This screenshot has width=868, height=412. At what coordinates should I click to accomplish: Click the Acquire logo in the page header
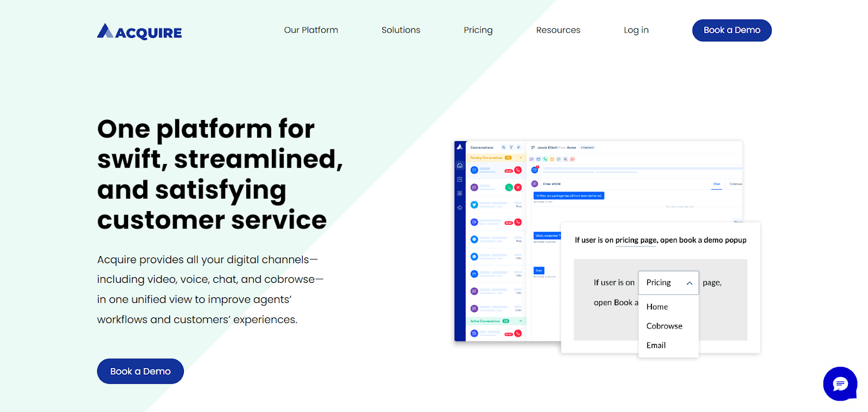pyautogui.click(x=139, y=31)
